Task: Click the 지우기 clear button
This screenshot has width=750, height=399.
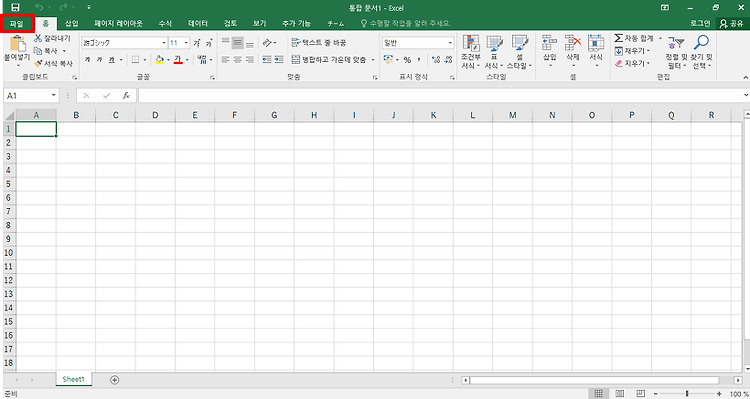Action: point(632,63)
